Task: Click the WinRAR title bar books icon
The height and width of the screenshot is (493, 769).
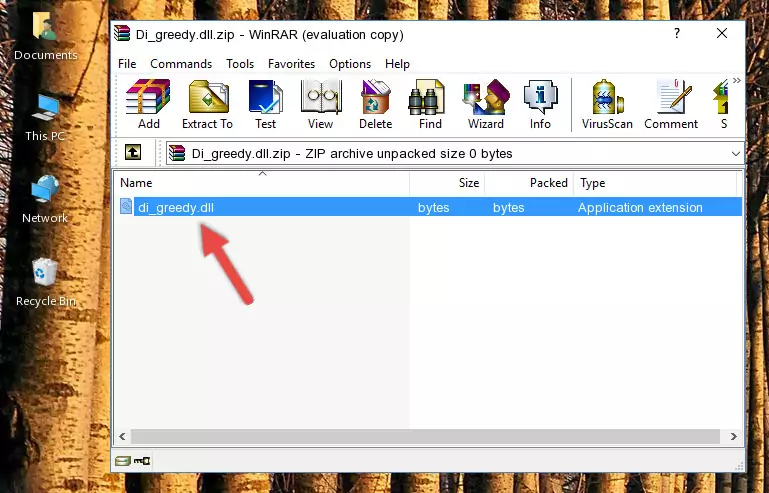Action: (x=123, y=34)
